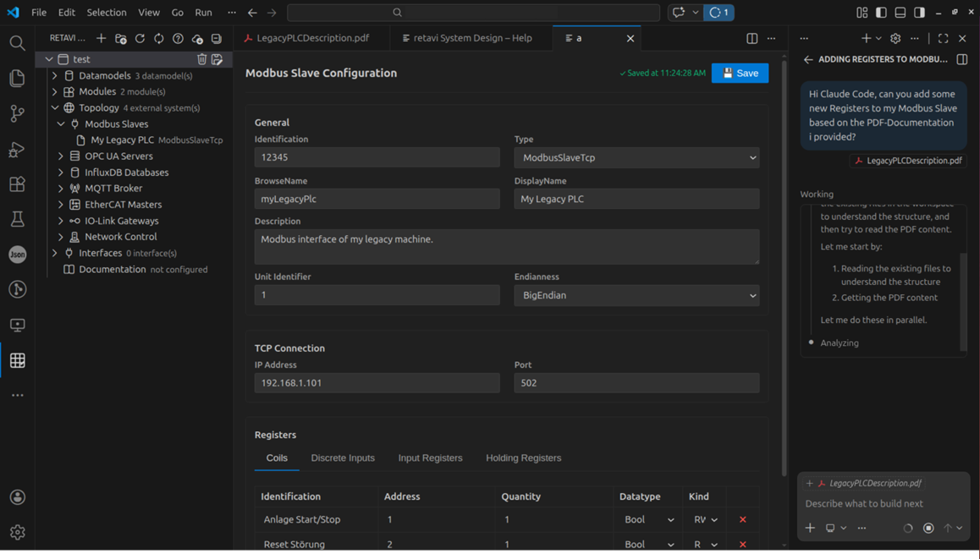Click the plus icon in RETAVI sidebar header
This screenshot has height=559, width=980.
[102, 39]
